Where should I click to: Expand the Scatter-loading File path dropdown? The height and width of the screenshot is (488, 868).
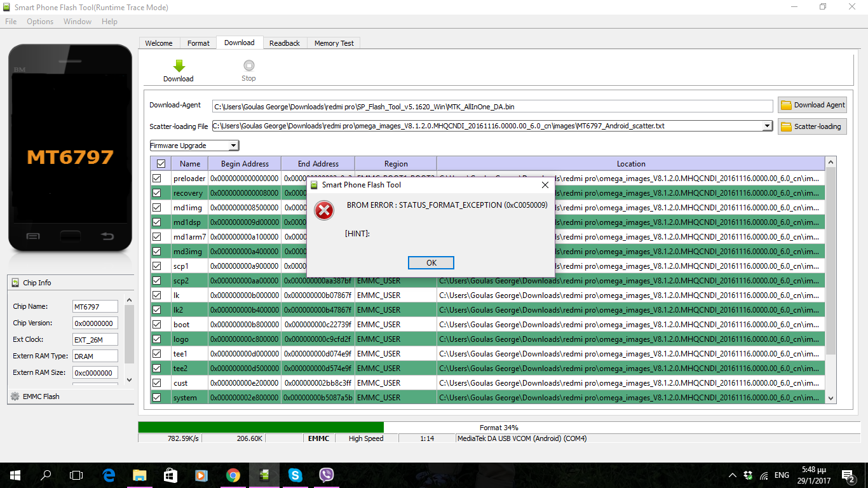pyautogui.click(x=767, y=126)
